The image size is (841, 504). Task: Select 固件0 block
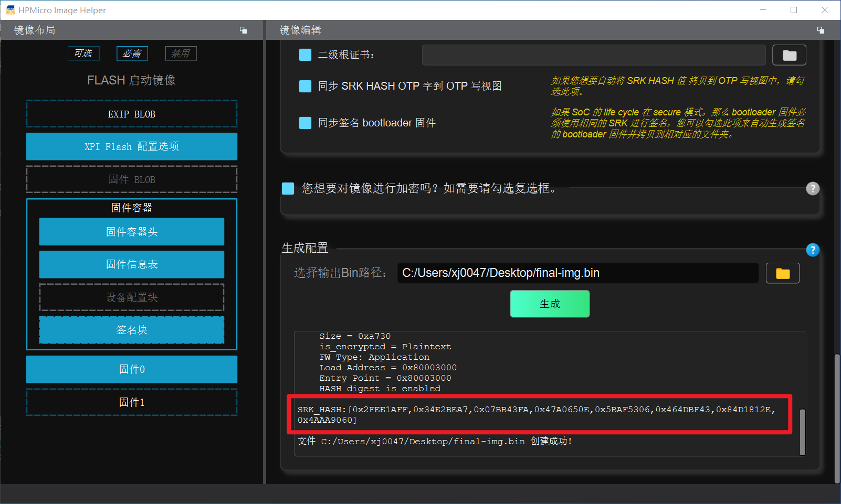coord(132,369)
